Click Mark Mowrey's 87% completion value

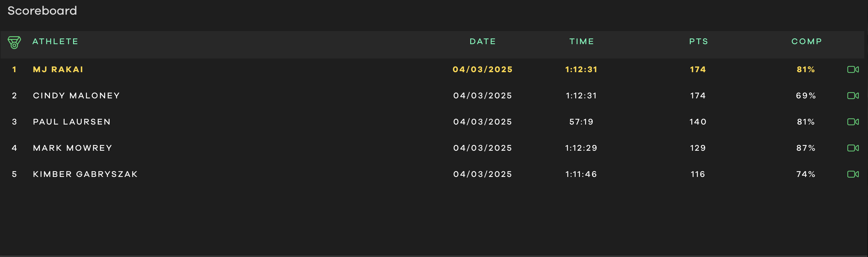[x=806, y=148]
